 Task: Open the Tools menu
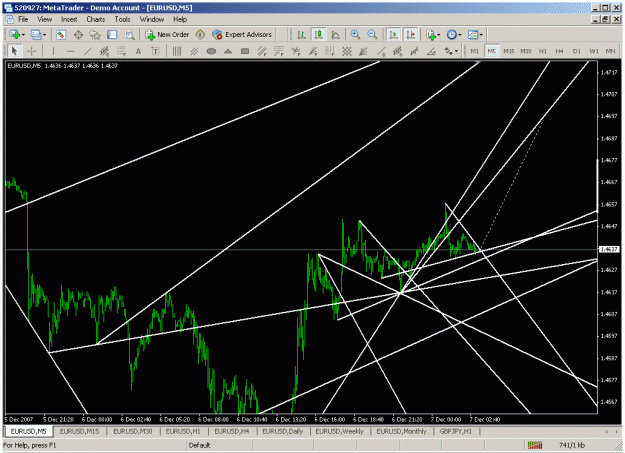click(122, 19)
